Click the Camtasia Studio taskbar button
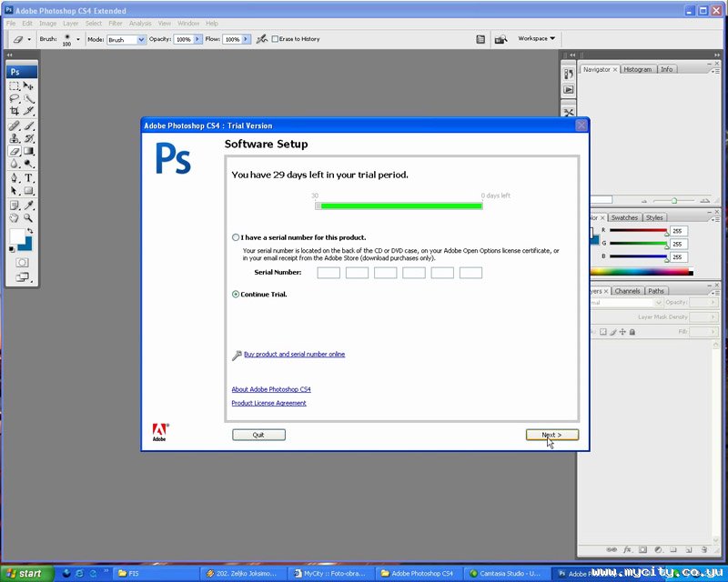The image size is (728, 582). coord(509,574)
